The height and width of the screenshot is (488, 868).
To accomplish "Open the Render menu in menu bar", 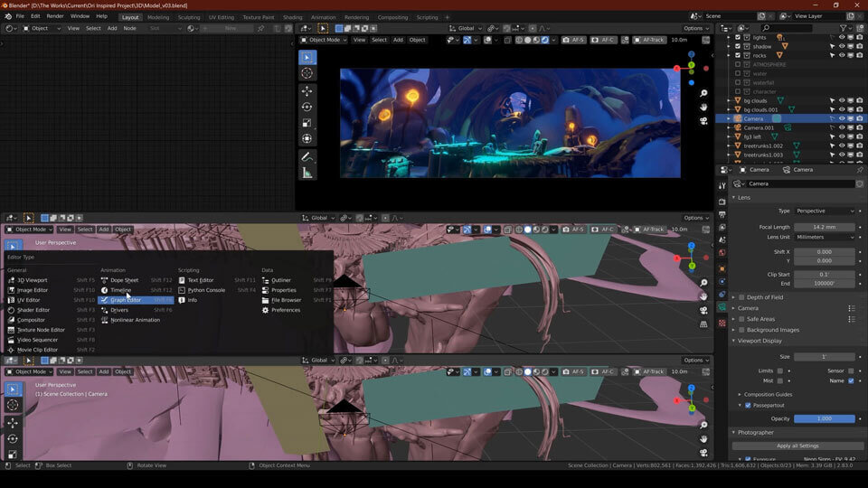I will coord(55,16).
